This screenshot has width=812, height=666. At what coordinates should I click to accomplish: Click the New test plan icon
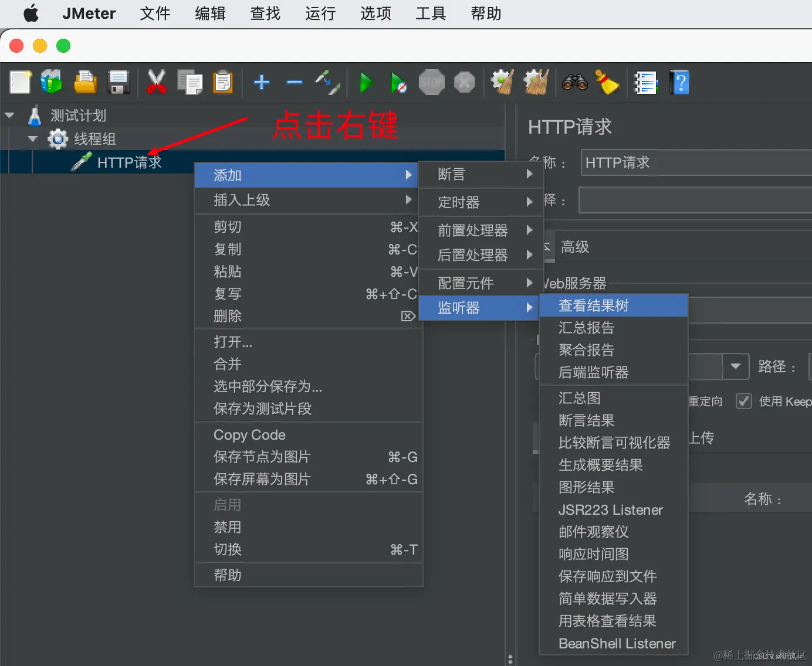pyautogui.click(x=21, y=82)
